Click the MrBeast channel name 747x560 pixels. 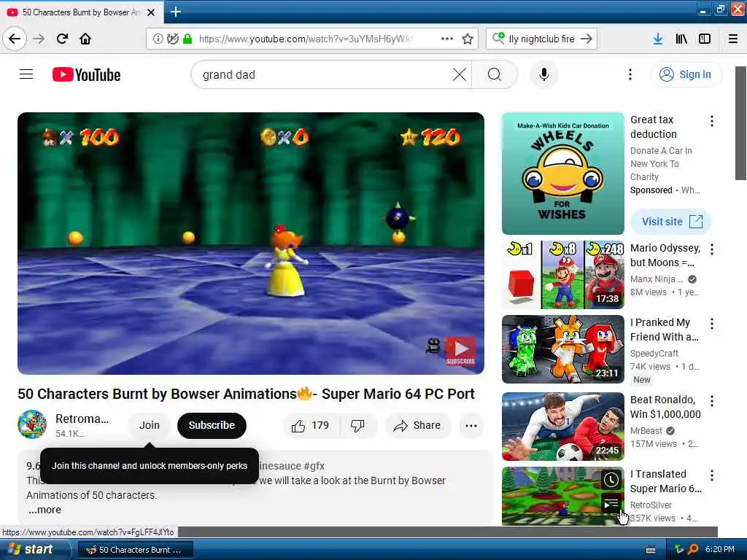646,430
